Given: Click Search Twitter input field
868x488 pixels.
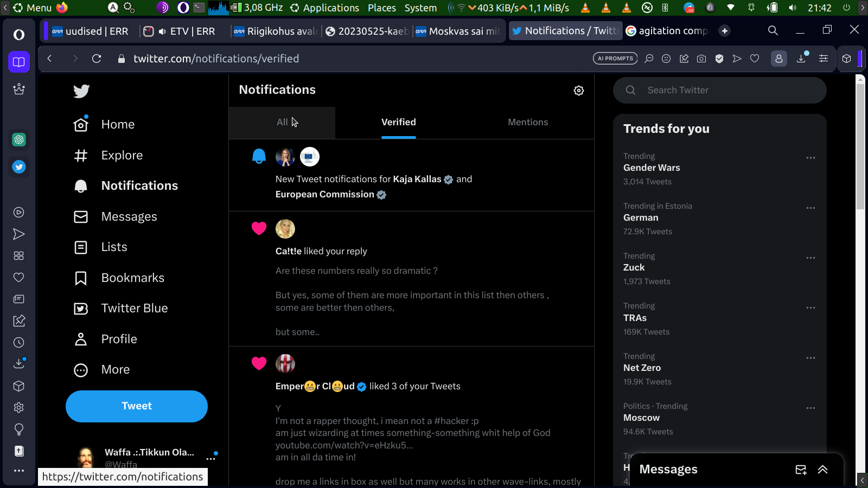Looking at the screenshot, I should [x=720, y=91].
